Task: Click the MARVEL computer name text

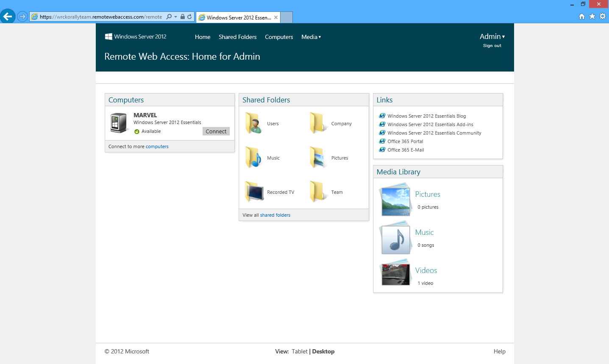Action: [x=145, y=115]
